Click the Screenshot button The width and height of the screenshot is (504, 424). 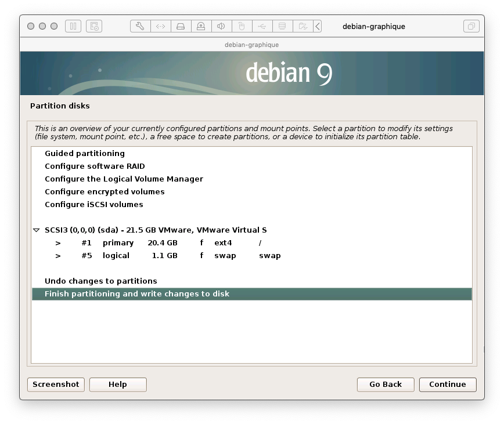(x=56, y=385)
